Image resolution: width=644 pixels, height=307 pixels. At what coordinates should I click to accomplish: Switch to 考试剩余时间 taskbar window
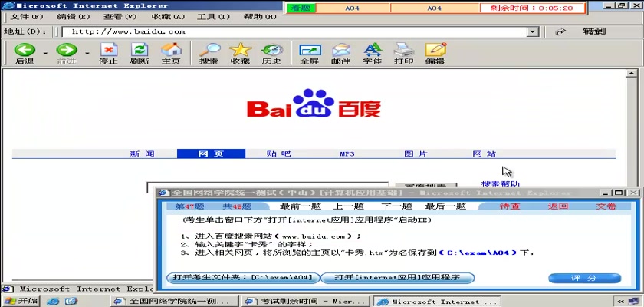point(305,302)
